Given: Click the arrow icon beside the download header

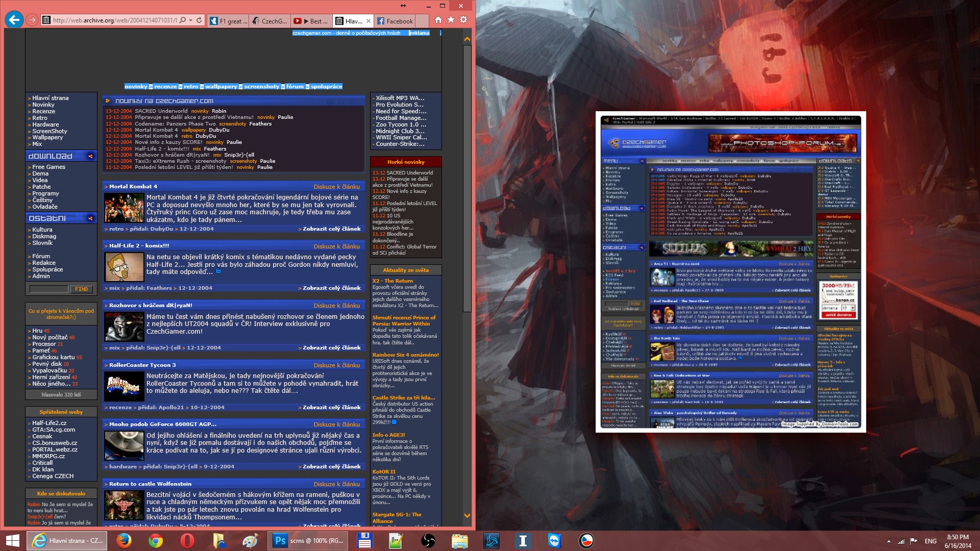Looking at the screenshot, I should point(90,156).
